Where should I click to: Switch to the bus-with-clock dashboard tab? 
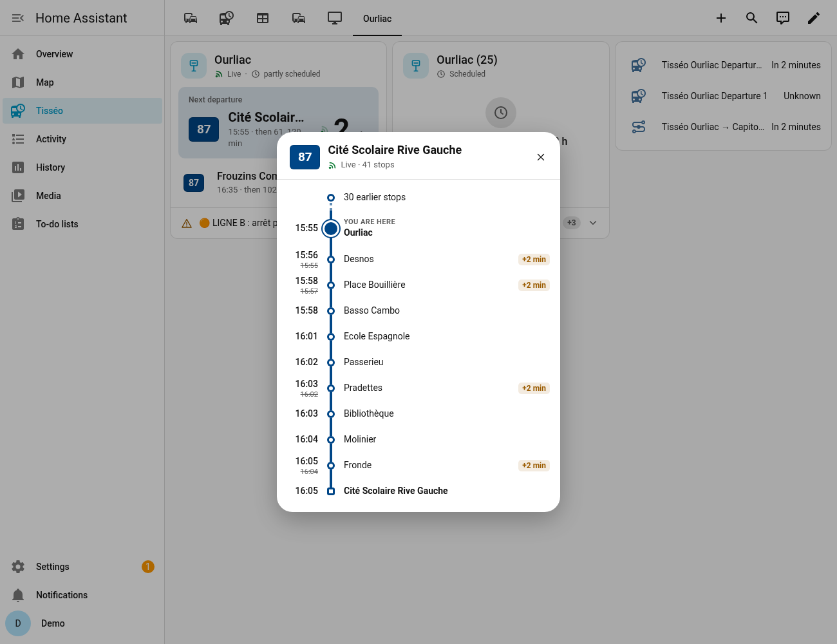pyautogui.click(x=227, y=18)
